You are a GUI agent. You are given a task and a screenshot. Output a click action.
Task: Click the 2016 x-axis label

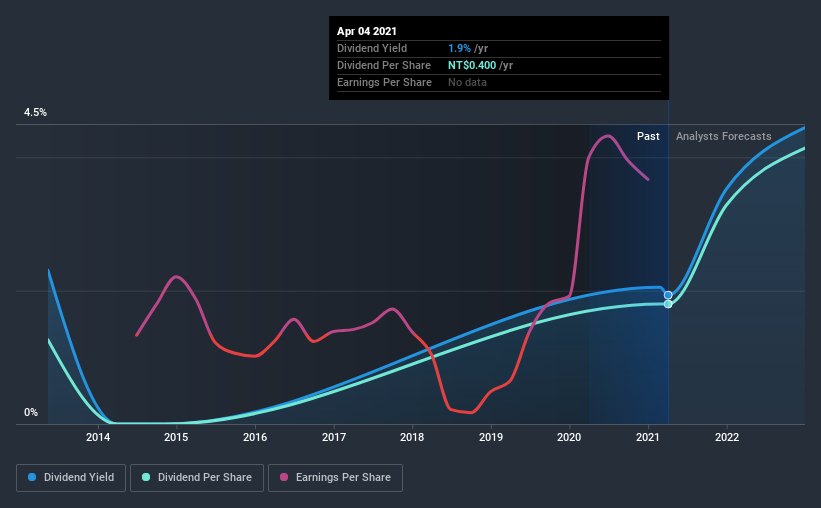[x=255, y=437]
